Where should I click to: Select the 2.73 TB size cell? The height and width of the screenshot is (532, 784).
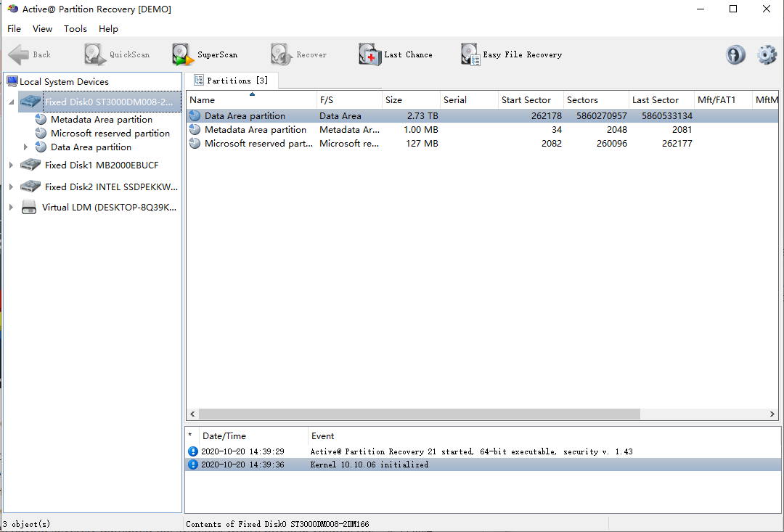(422, 116)
